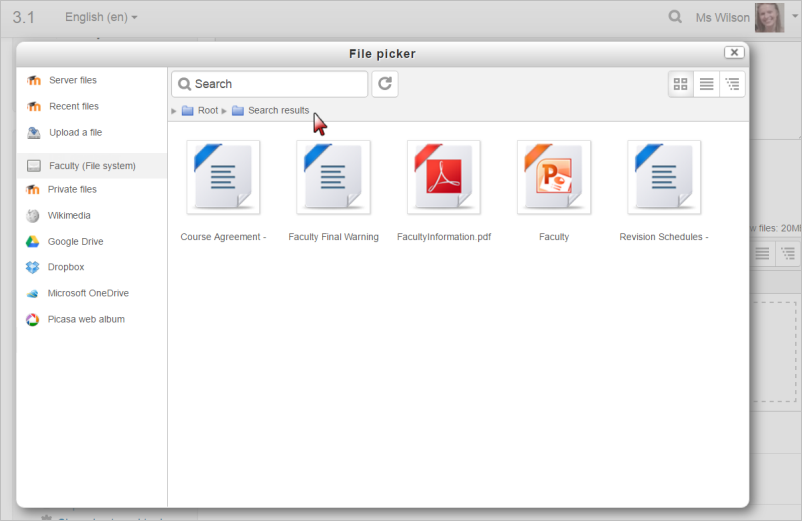Select Picasa web album repository

(x=85, y=319)
